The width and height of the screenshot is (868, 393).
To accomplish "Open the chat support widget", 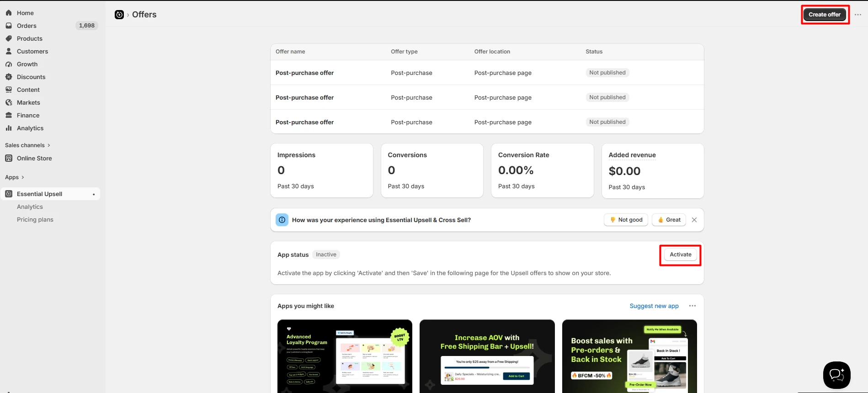I will pyautogui.click(x=836, y=375).
